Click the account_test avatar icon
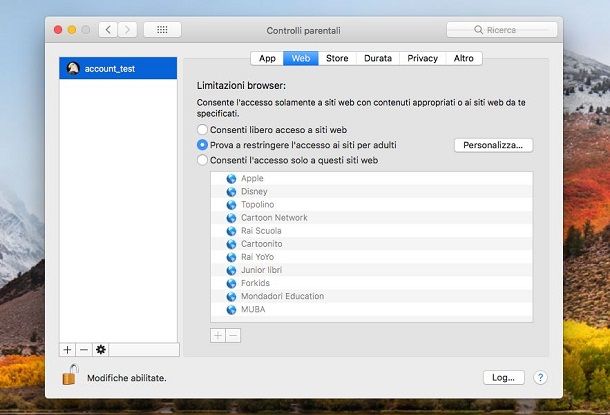Viewport: 610px width, 415px height. 73,68
